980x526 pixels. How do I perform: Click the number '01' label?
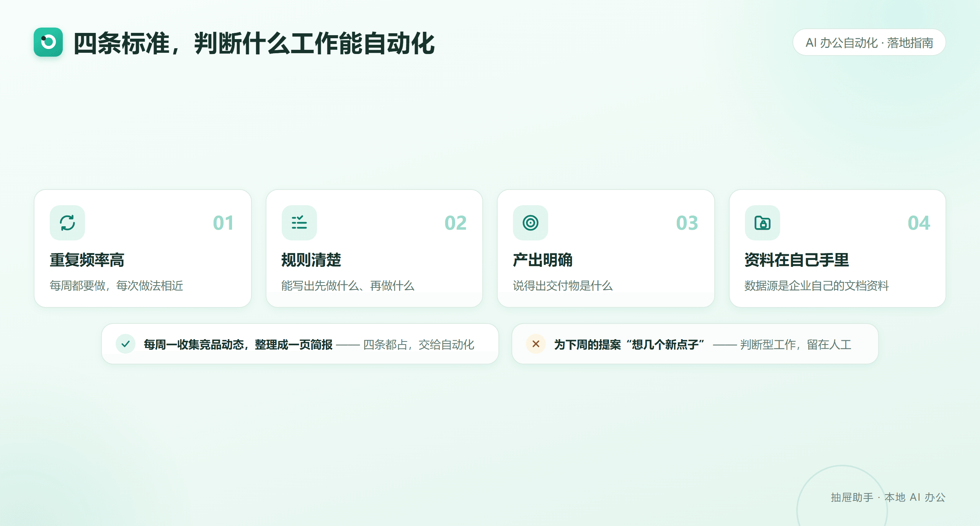pyautogui.click(x=224, y=223)
